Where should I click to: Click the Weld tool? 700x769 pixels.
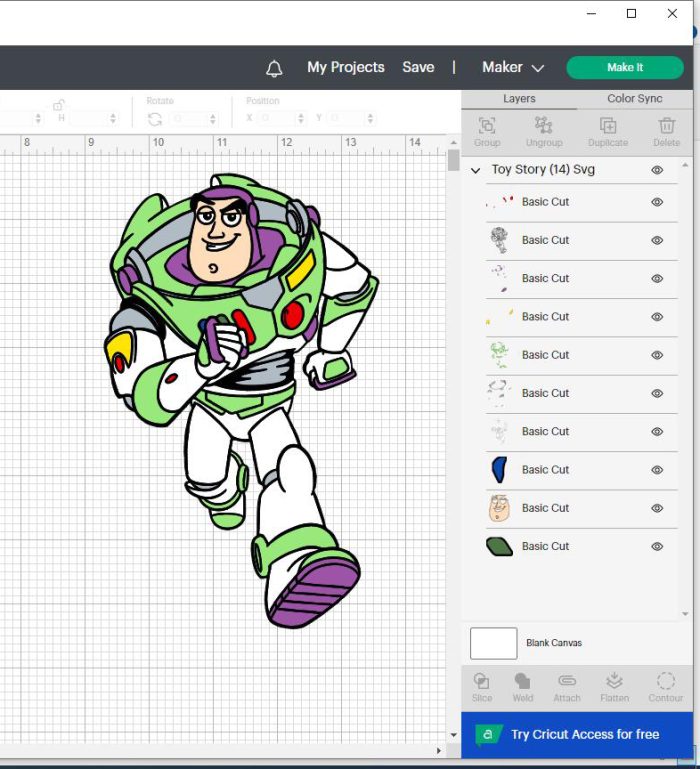coord(522,681)
